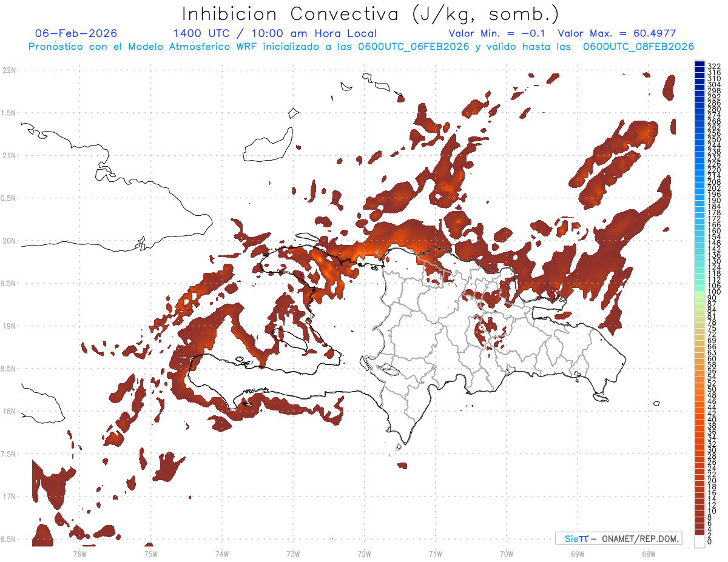Viewport: 728px width, 562px height.
Task: Click the '76W' longitude label
Action: pyautogui.click(x=79, y=553)
